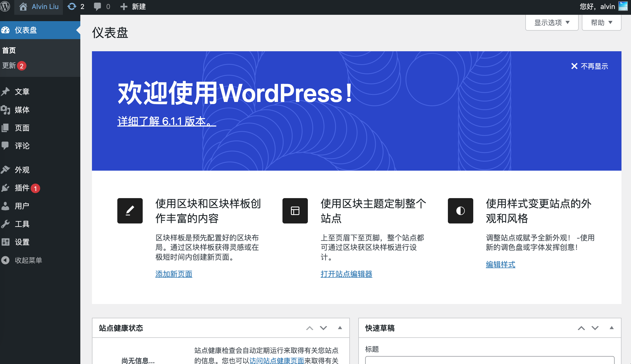Dismiss welcome panel via 不再显示
Screen dimensions: 631x364
[x=590, y=66]
